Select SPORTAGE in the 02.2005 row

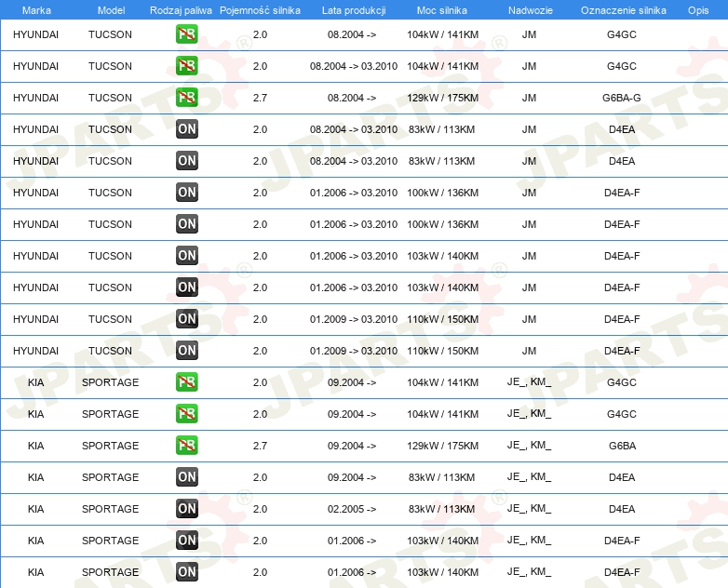(x=110, y=509)
